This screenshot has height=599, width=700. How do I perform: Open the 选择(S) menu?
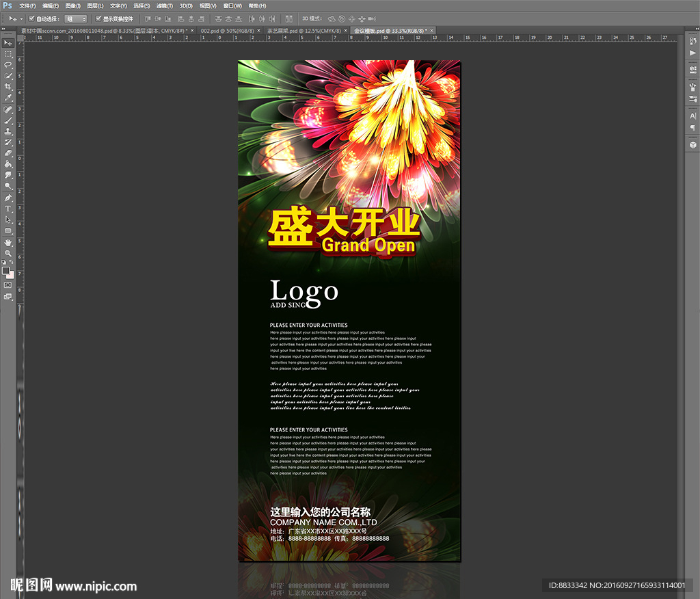[x=142, y=5]
